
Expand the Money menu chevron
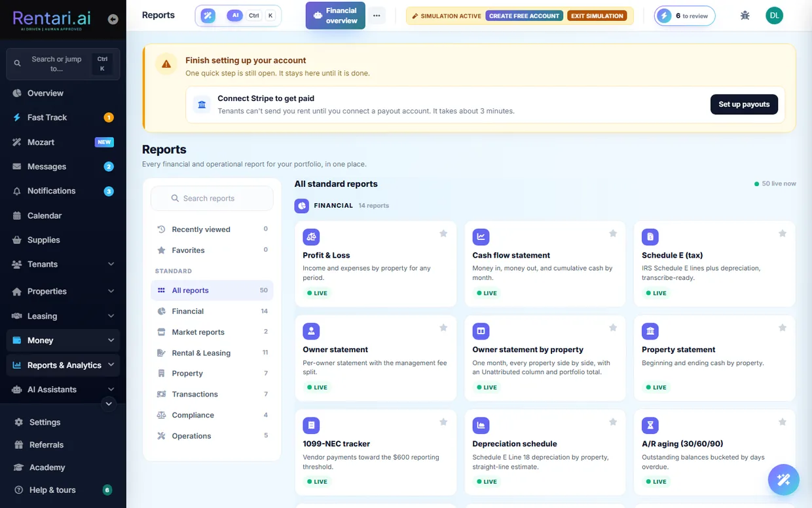(111, 340)
